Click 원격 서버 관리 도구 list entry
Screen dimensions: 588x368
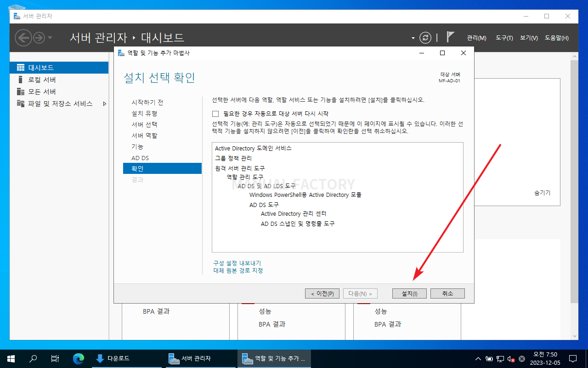[240, 168]
